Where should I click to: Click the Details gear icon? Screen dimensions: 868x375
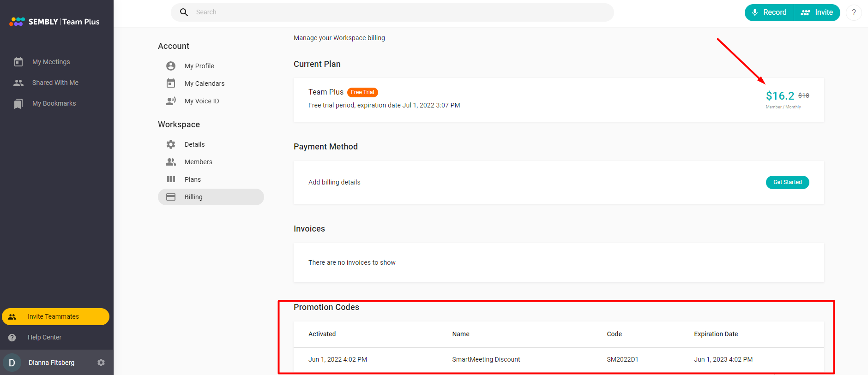pyautogui.click(x=171, y=144)
